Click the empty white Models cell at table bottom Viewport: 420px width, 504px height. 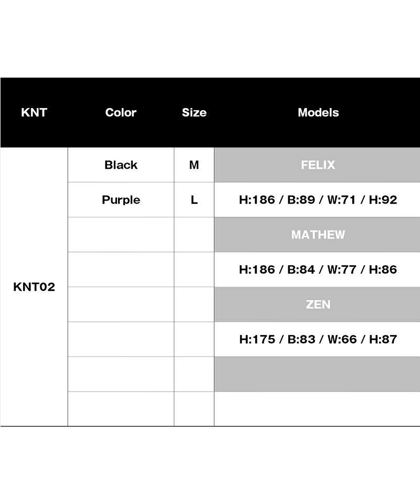coord(318,409)
